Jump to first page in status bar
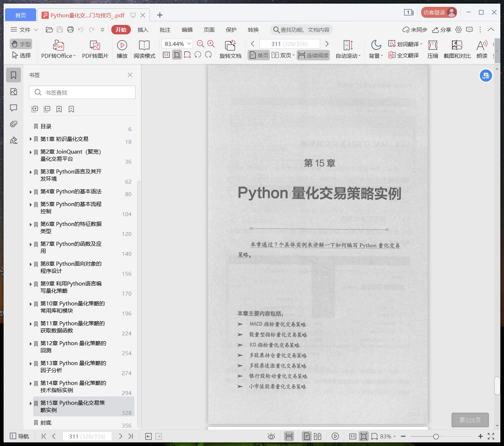The width and height of the screenshot is (504, 446). (44, 436)
